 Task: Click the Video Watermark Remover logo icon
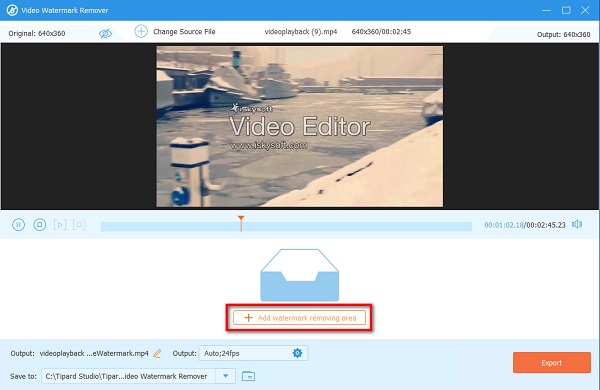(x=12, y=10)
